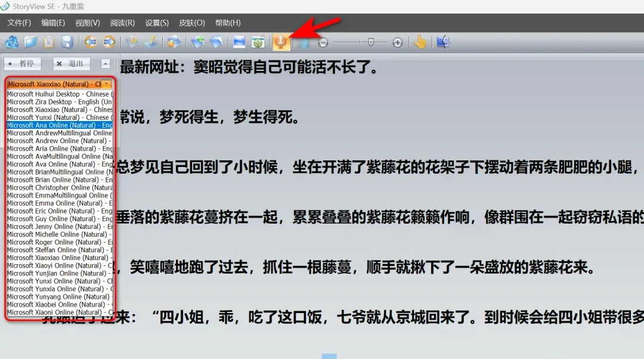Select Microsoft Brian Online (Natural) voice
The width and height of the screenshot is (644, 359).
(60, 180)
